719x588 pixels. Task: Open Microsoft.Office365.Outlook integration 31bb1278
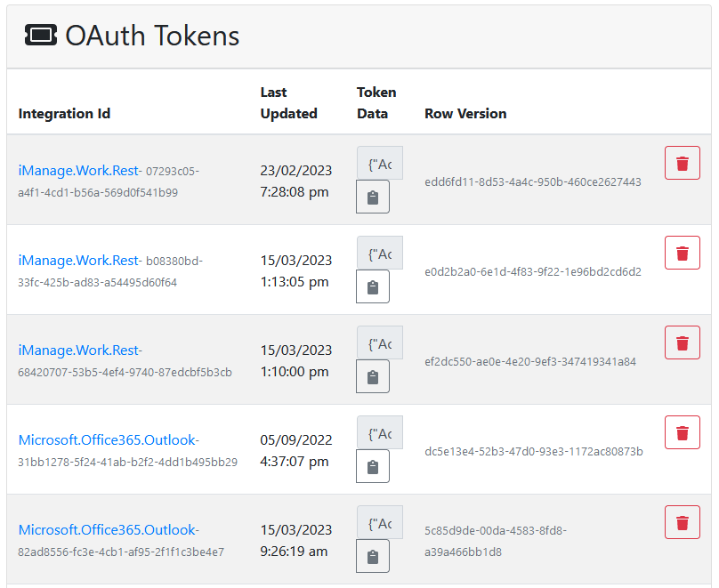(108, 440)
